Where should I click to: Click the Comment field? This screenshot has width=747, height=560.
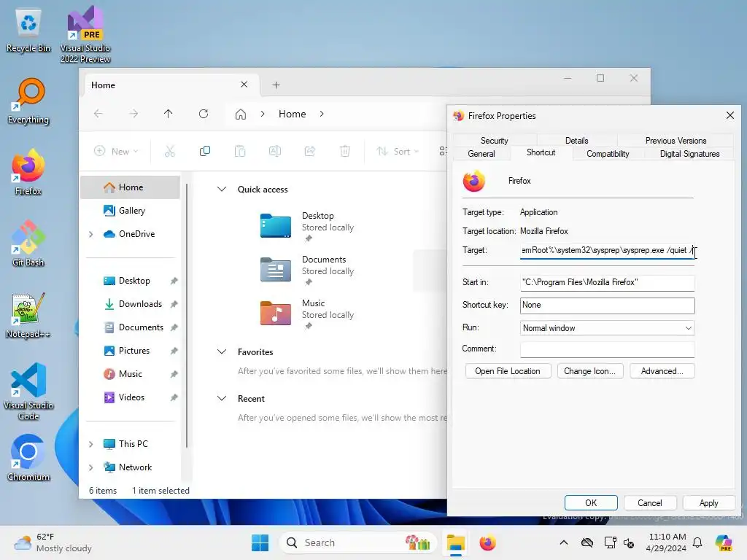click(x=608, y=349)
